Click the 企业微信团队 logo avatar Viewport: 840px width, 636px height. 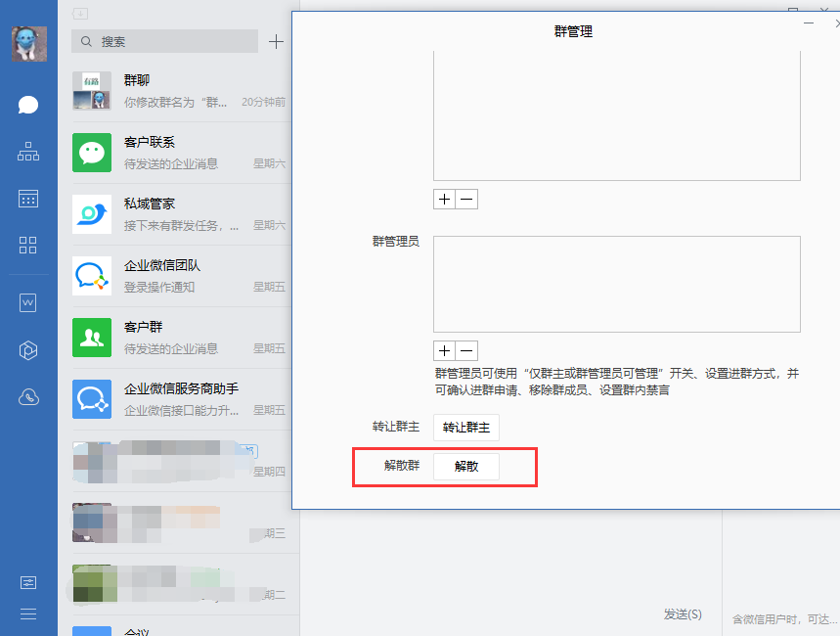(92, 276)
